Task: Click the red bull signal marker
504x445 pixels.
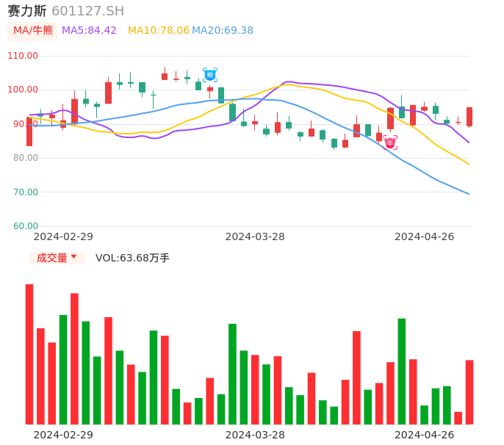Action: pos(390,142)
